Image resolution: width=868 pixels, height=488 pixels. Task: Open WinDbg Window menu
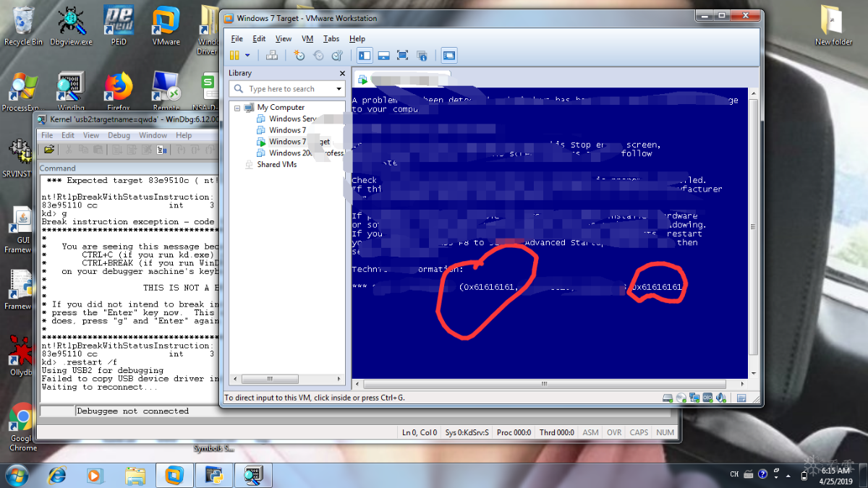pos(153,135)
